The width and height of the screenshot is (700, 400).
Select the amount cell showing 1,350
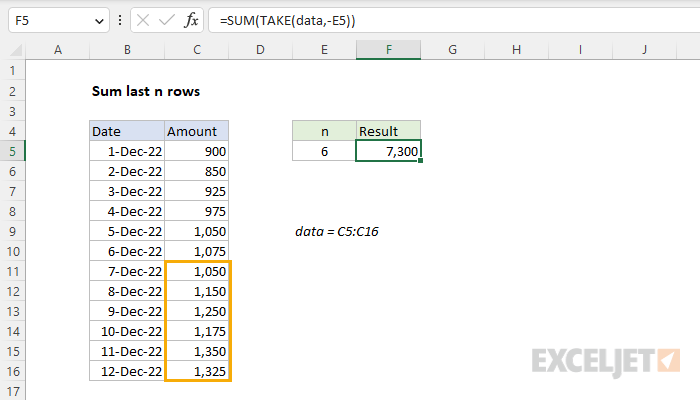[x=196, y=351]
